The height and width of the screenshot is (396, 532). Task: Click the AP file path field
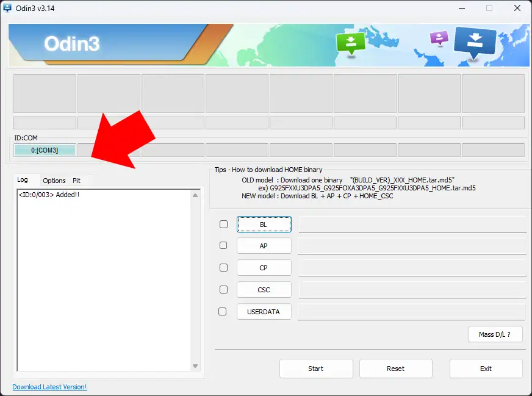(x=412, y=246)
